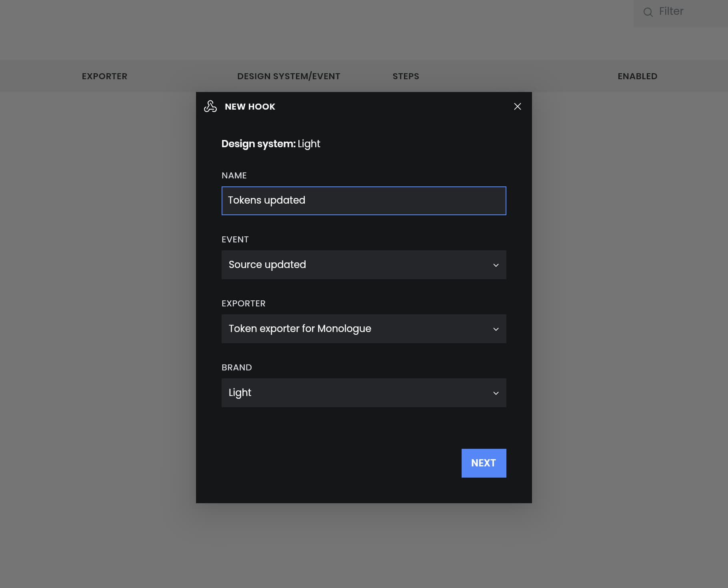
Task: Click the magnifier icon in Filter box
Action: [648, 12]
